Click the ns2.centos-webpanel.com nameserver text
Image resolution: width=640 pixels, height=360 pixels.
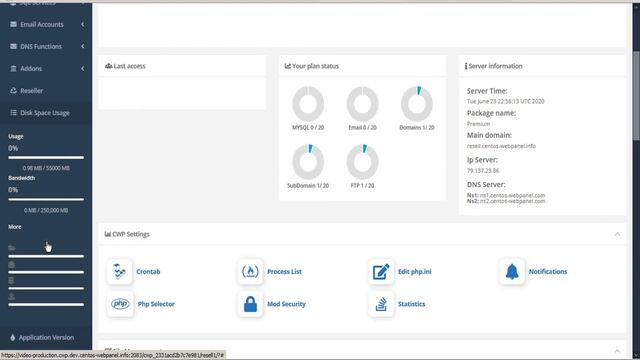click(x=512, y=201)
